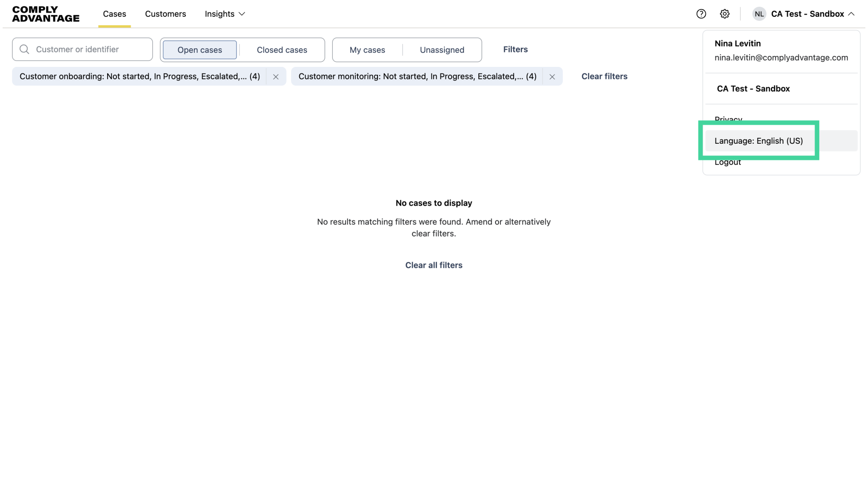Open settings via gear icon
The height and width of the screenshot is (488, 868).
pyautogui.click(x=724, y=14)
